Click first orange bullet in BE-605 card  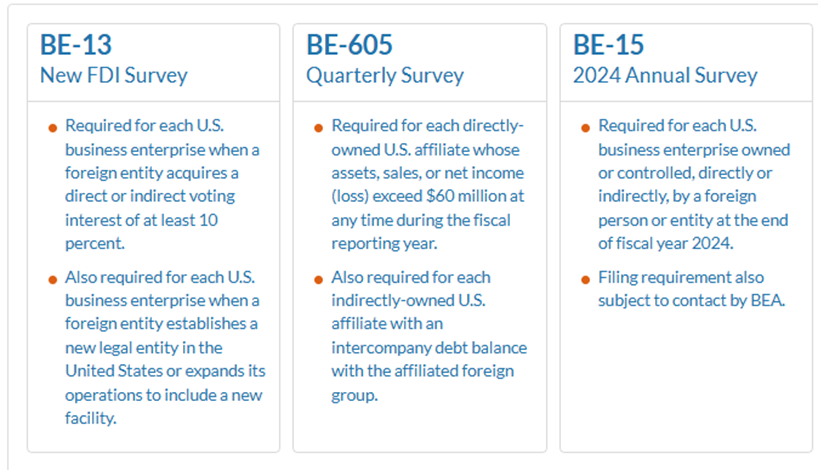click(x=318, y=128)
